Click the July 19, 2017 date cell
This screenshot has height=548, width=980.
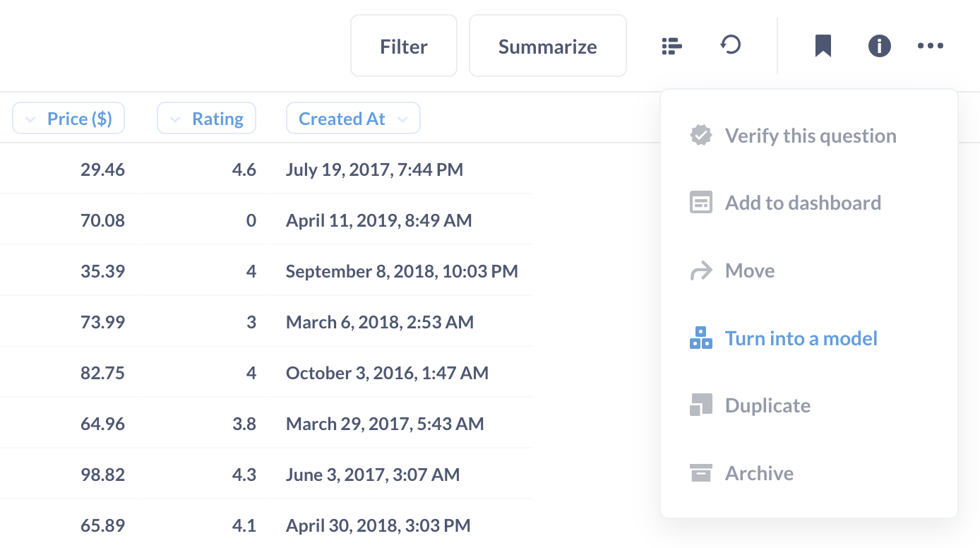click(374, 169)
